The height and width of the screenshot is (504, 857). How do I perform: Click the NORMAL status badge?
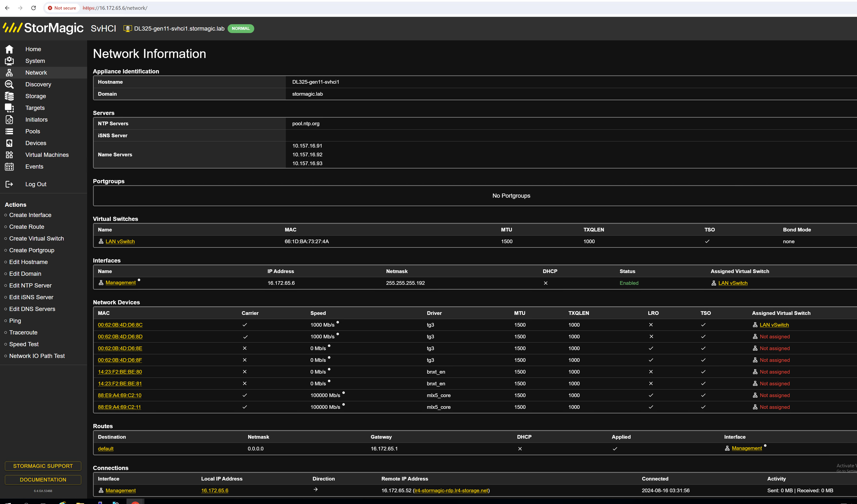click(x=241, y=29)
